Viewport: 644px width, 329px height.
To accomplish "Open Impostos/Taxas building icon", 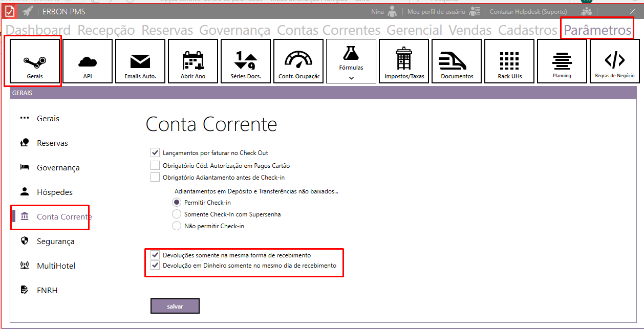I will [x=404, y=61].
